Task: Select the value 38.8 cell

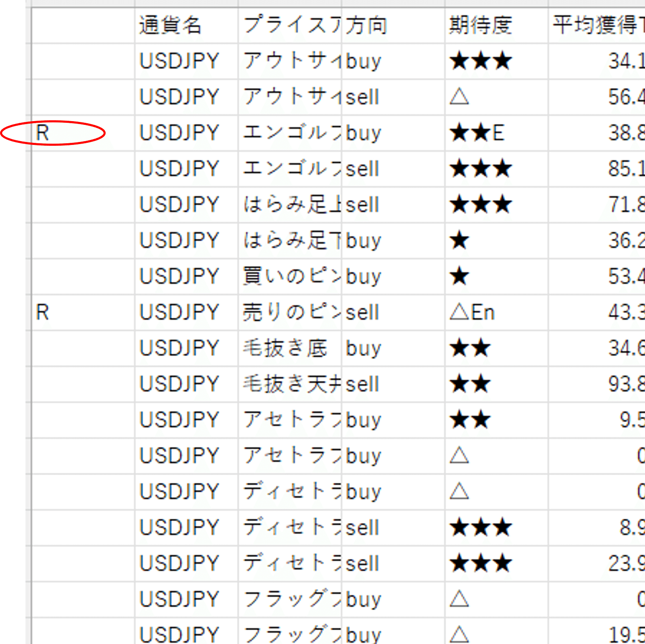Action: coord(597,133)
